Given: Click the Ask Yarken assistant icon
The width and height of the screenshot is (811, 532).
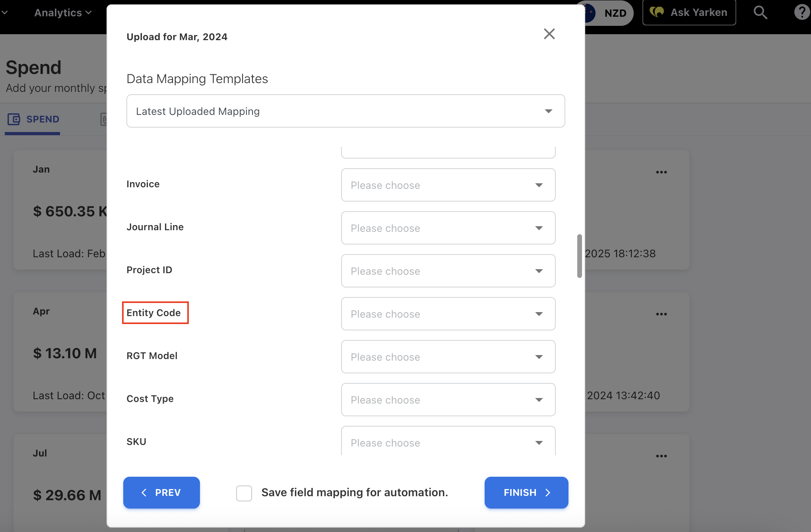Looking at the screenshot, I should (x=657, y=12).
